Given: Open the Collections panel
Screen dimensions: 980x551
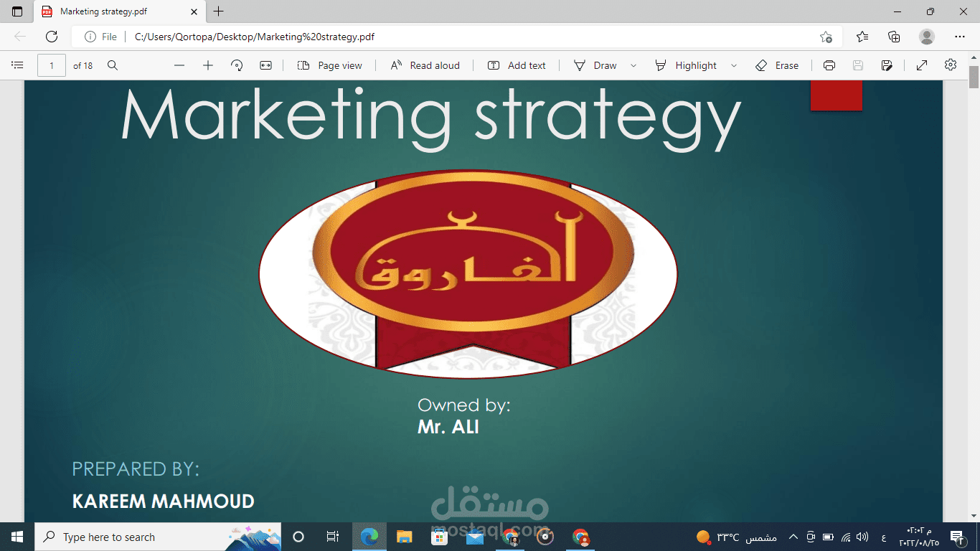Looking at the screenshot, I should [894, 37].
